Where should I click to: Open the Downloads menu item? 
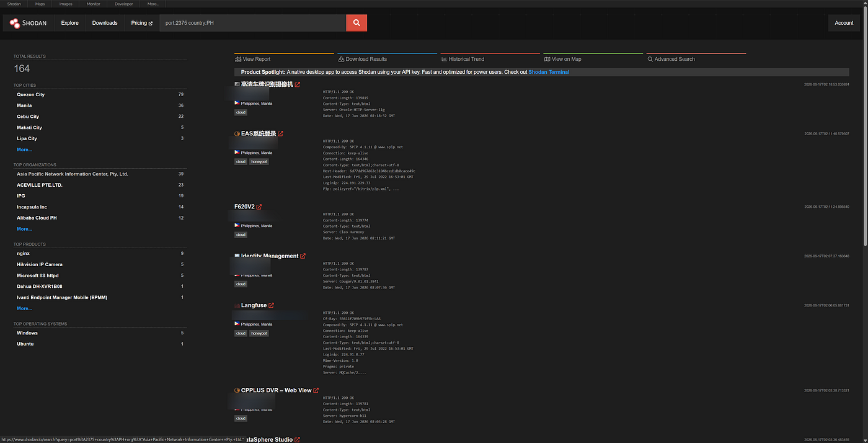point(105,23)
